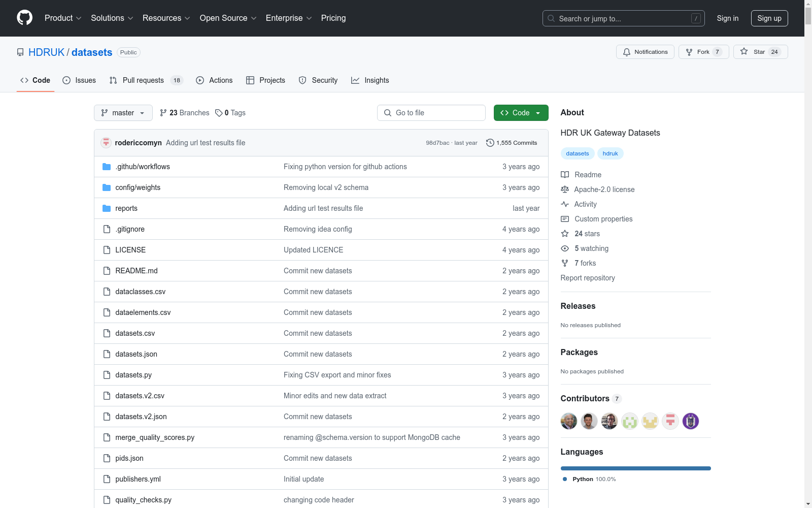Click the branch icon beside 23 Branches
Viewport: 812px width, 508px height.
(x=163, y=113)
